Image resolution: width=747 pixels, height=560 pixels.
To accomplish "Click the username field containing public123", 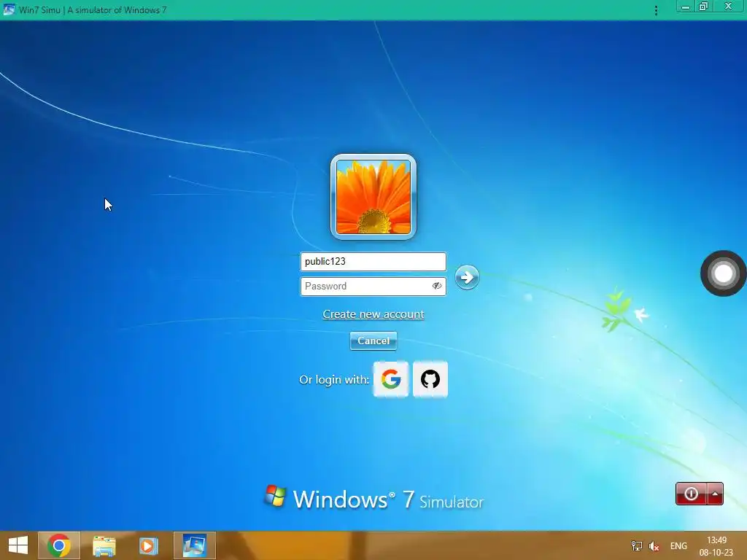I will tap(373, 262).
